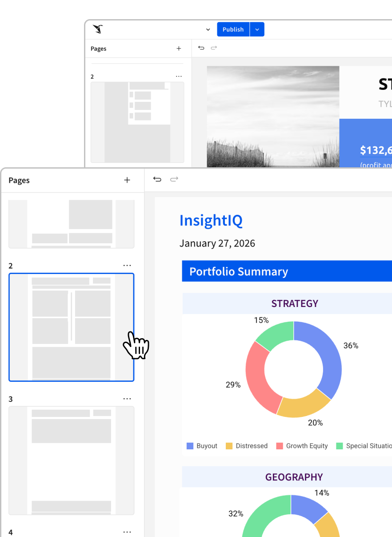Image resolution: width=392 pixels, height=537 pixels.
Task: Click the 36% label on Strategy chart
Action: pos(351,346)
